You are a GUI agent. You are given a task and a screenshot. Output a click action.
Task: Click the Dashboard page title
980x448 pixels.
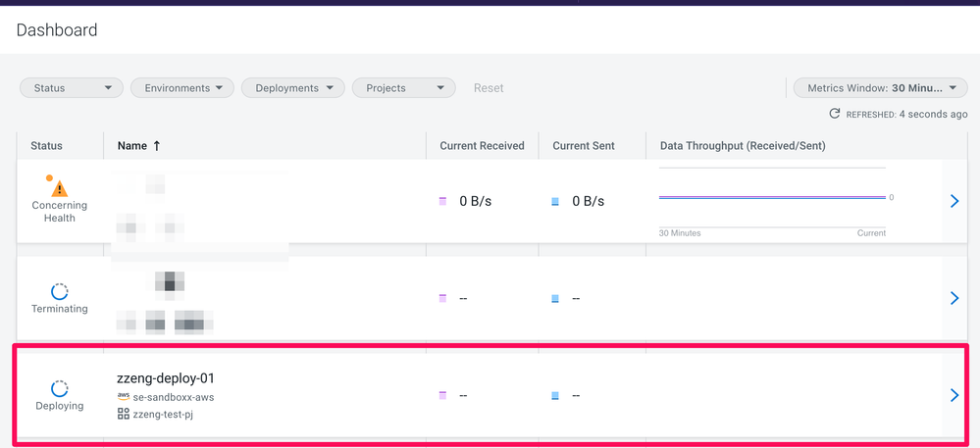tap(57, 29)
